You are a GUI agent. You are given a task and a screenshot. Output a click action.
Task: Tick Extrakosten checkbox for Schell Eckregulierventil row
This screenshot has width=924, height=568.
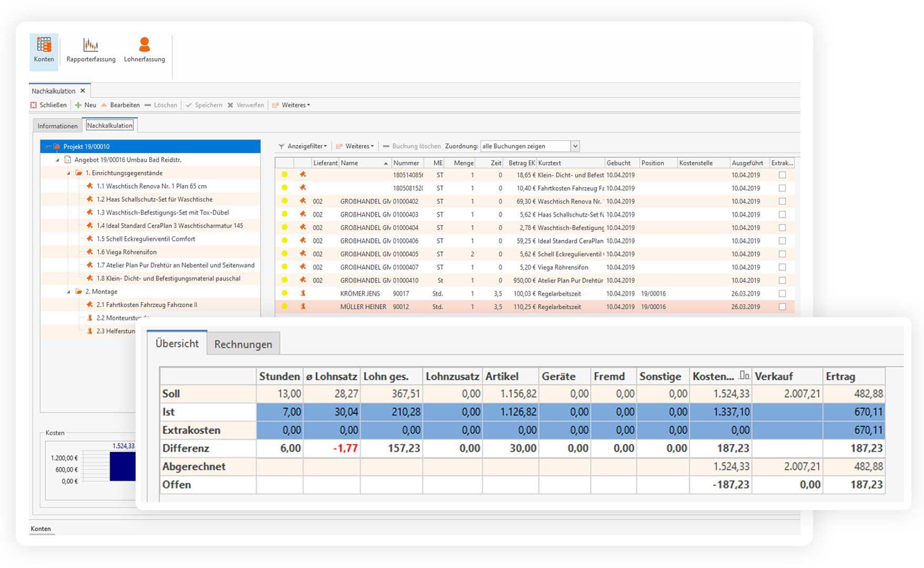click(x=782, y=253)
